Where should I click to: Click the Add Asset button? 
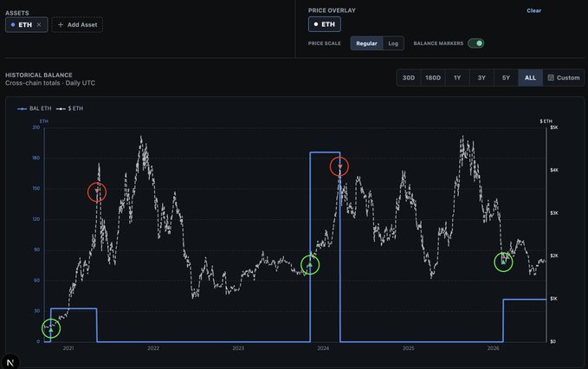tap(77, 25)
